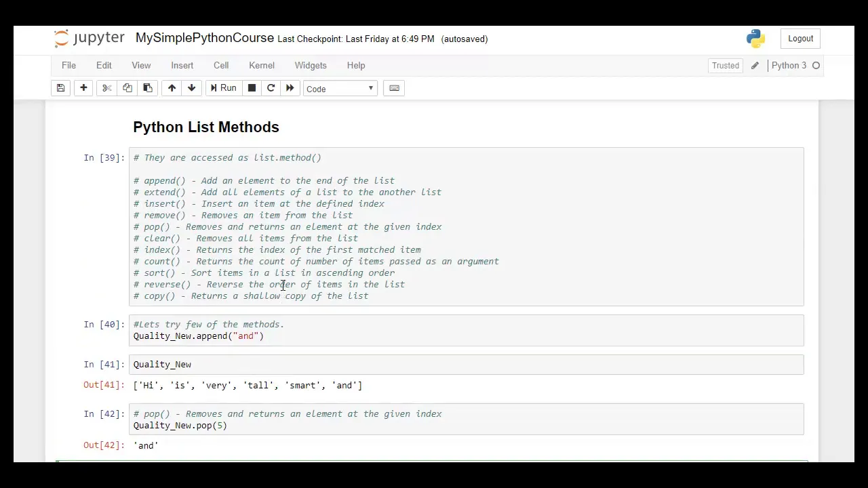Save the notebook with the floppy disk icon
Screen dimensions: 868x488
[60, 88]
